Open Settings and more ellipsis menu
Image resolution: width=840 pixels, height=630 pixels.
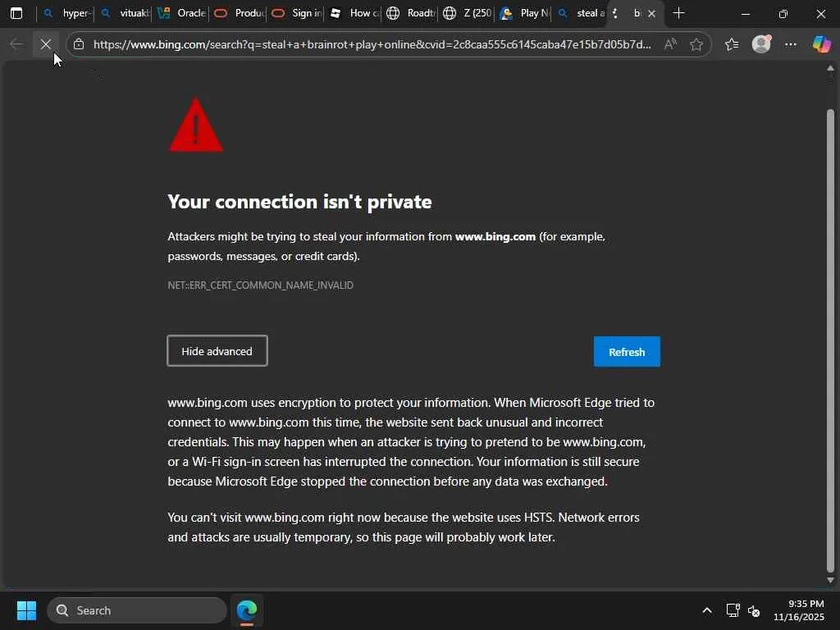click(791, 44)
